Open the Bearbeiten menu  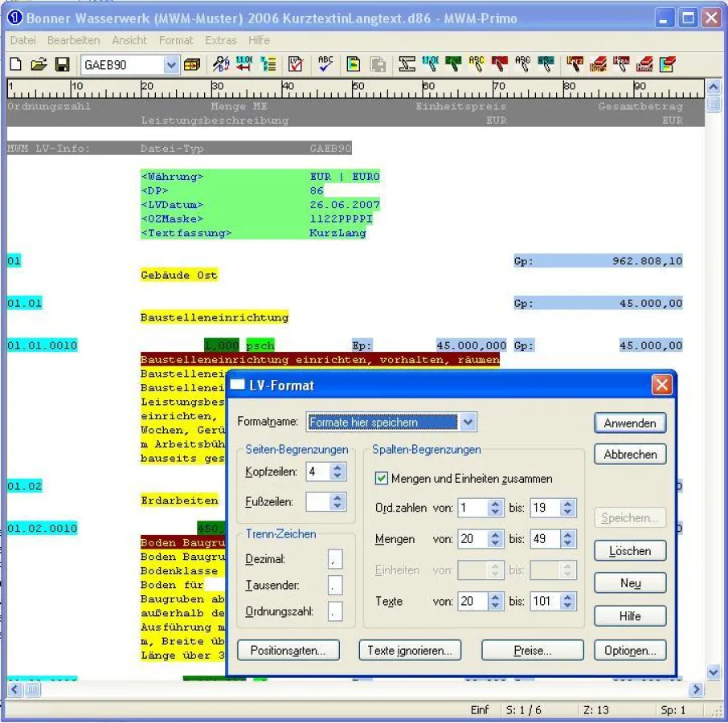coord(74,40)
